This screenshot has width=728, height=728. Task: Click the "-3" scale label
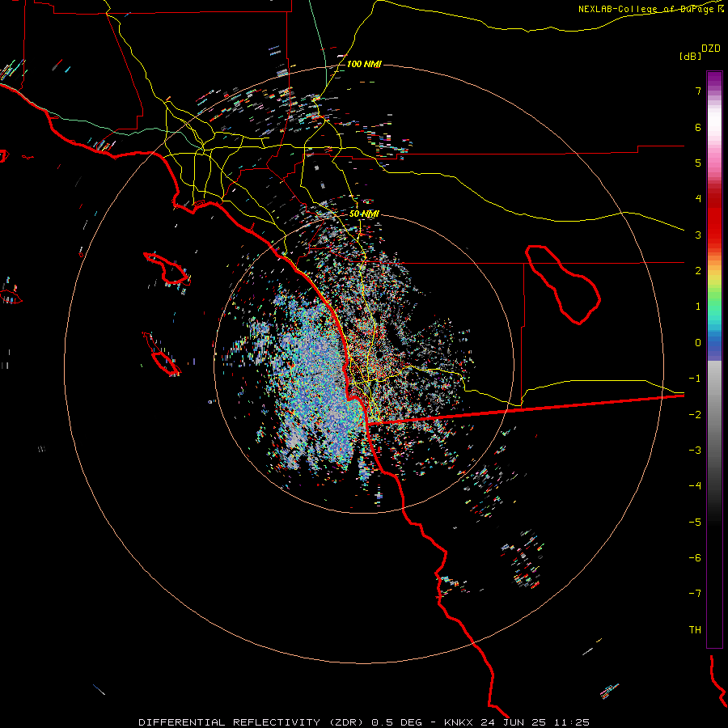(x=695, y=451)
